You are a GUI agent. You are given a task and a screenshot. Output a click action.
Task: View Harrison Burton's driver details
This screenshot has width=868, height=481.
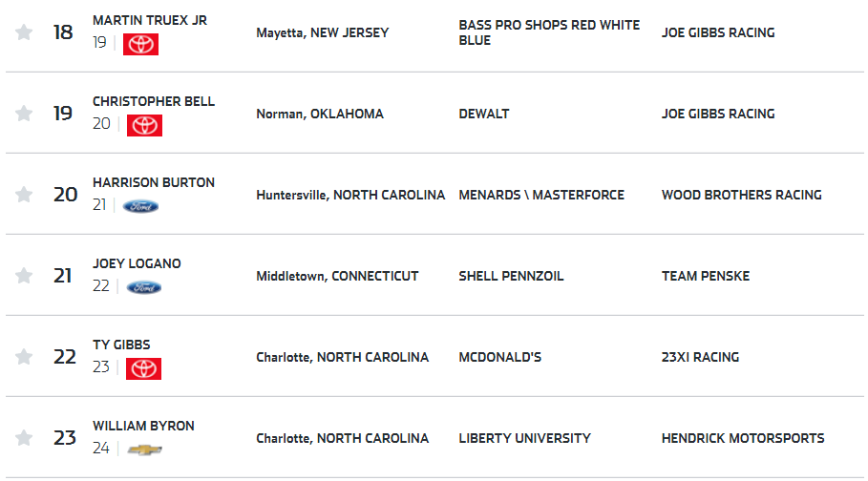[154, 182]
